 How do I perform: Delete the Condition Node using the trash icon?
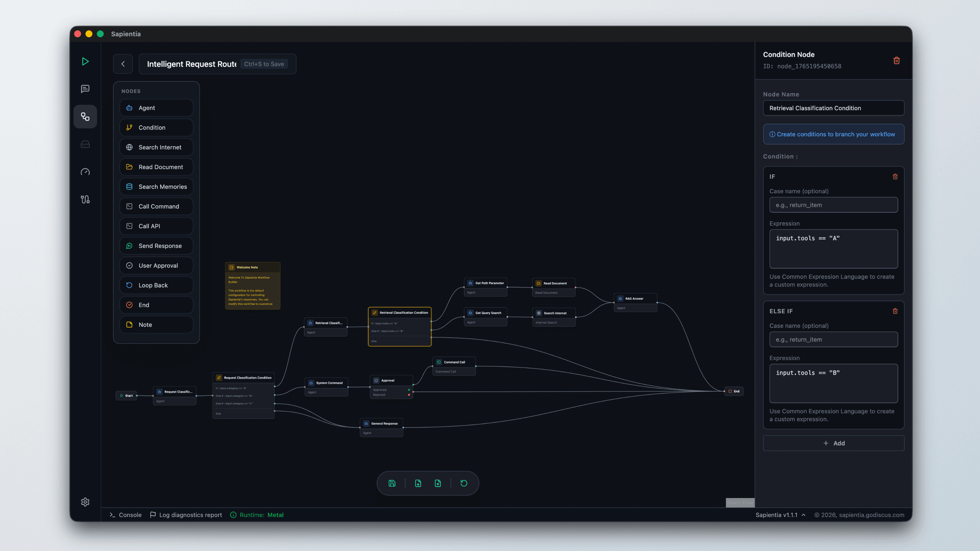[897, 61]
